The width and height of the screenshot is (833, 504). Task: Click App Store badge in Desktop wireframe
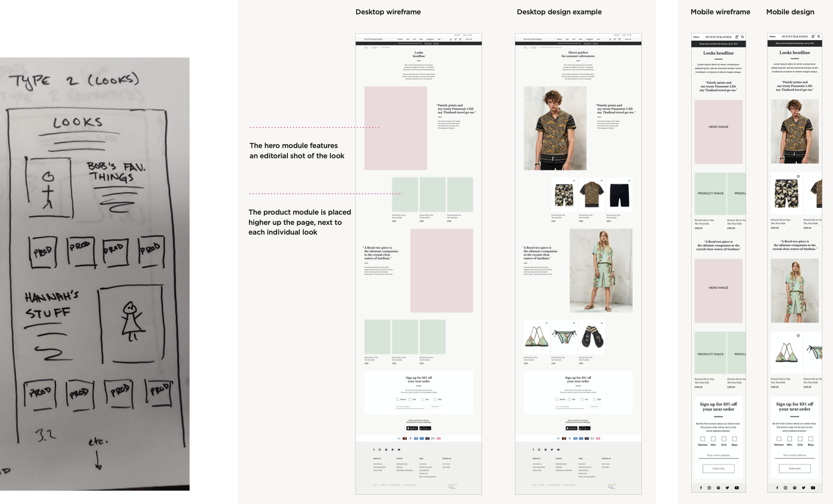pyautogui.click(x=412, y=428)
